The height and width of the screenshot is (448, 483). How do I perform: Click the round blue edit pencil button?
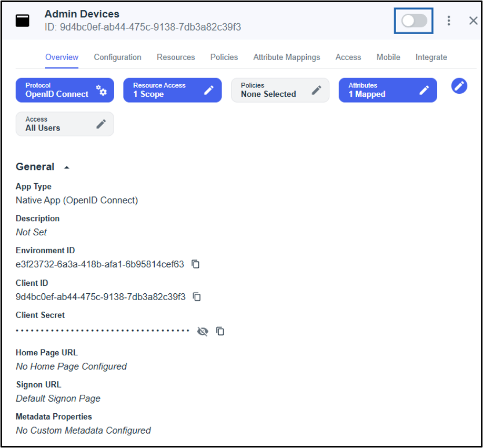click(x=459, y=86)
